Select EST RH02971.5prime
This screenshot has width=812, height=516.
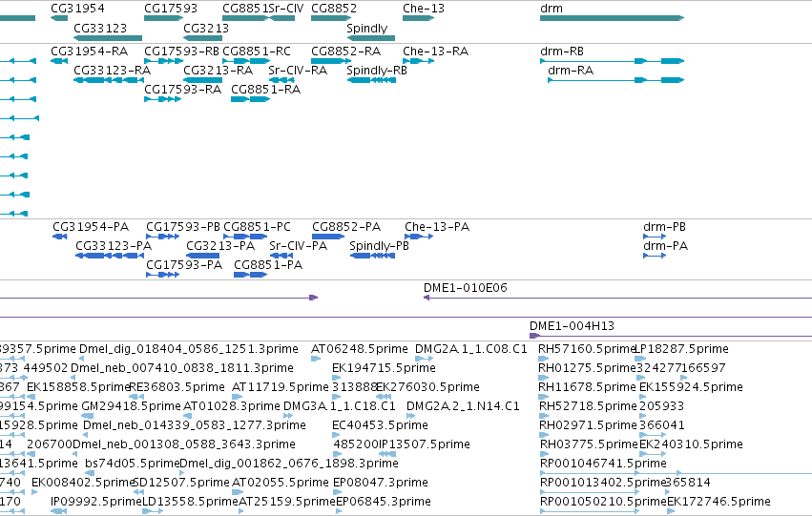(x=544, y=435)
